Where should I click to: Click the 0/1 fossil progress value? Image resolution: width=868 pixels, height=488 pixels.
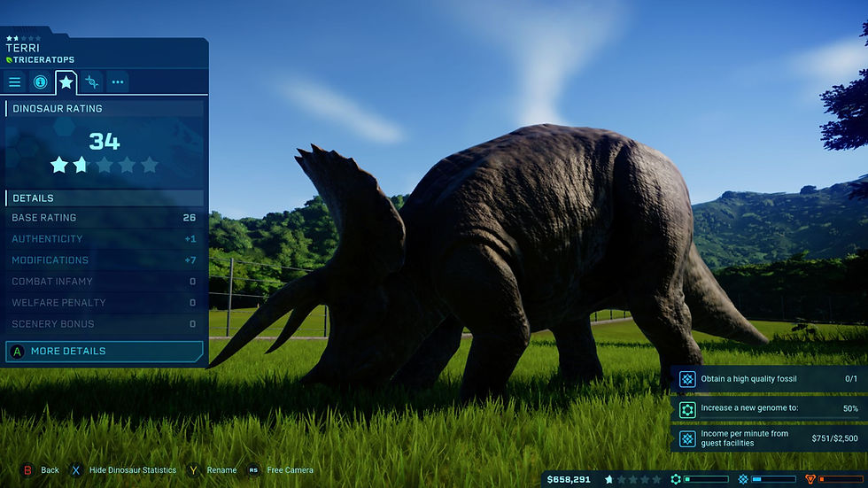(x=851, y=379)
